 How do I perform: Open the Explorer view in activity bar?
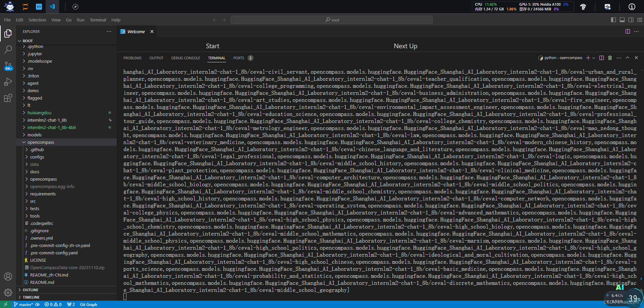click(8, 33)
